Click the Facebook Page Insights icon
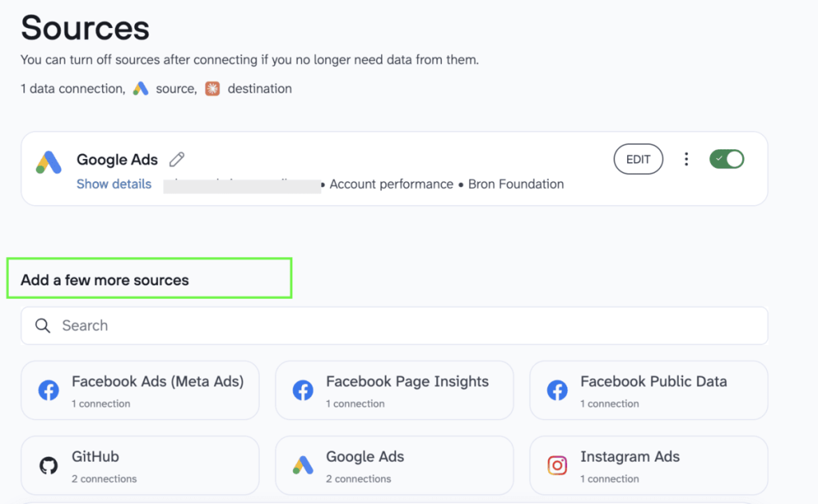This screenshot has width=818, height=504. (303, 390)
